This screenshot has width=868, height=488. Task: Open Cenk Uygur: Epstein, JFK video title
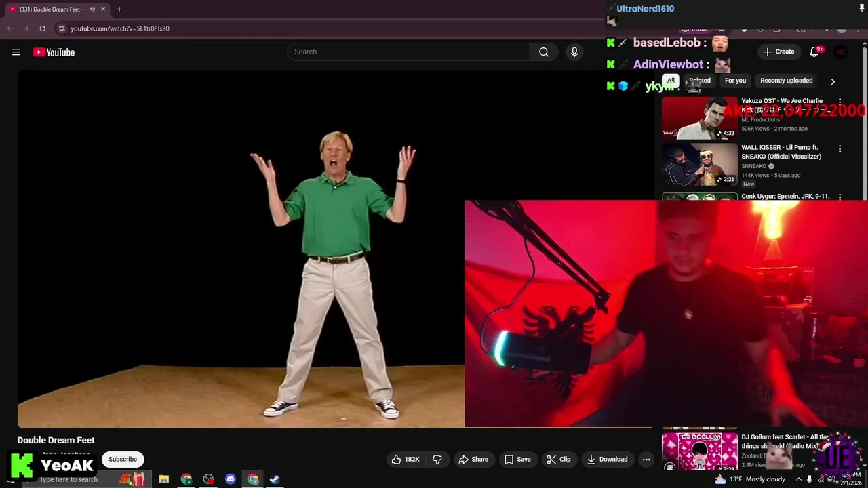click(x=785, y=197)
